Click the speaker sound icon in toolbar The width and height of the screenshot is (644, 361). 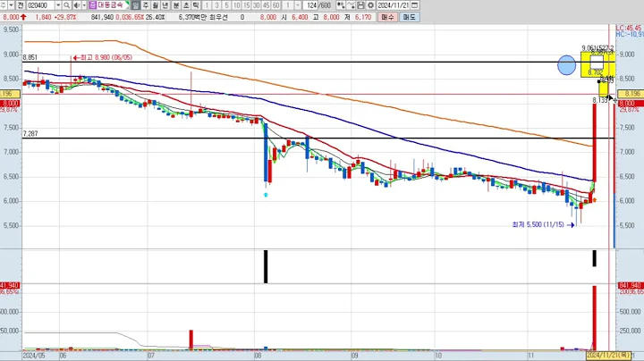tap(76, 5)
